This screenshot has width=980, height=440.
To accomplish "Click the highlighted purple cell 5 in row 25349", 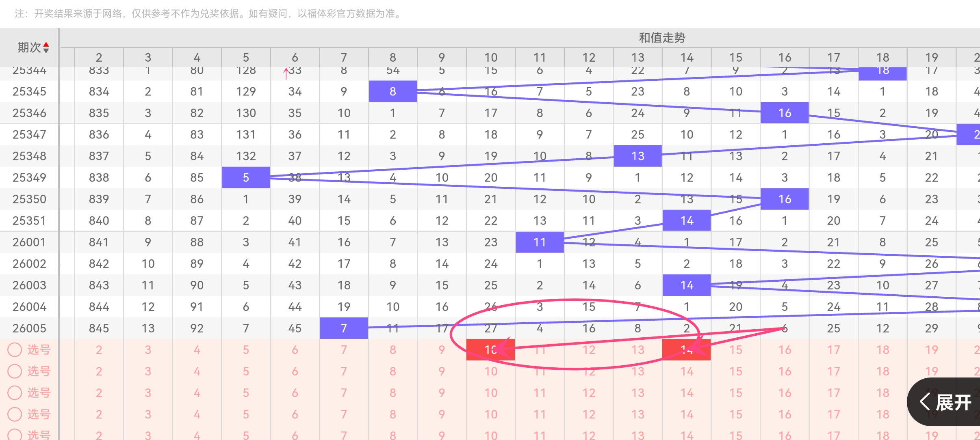I will pyautogui.click(x=245, y=177).
